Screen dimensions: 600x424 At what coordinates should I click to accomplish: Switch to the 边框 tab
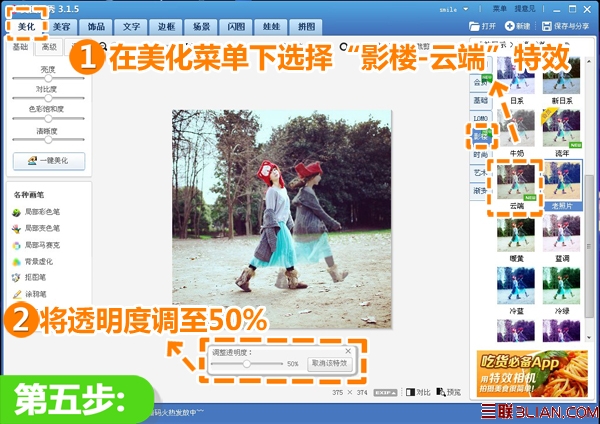tap(166, 27)
